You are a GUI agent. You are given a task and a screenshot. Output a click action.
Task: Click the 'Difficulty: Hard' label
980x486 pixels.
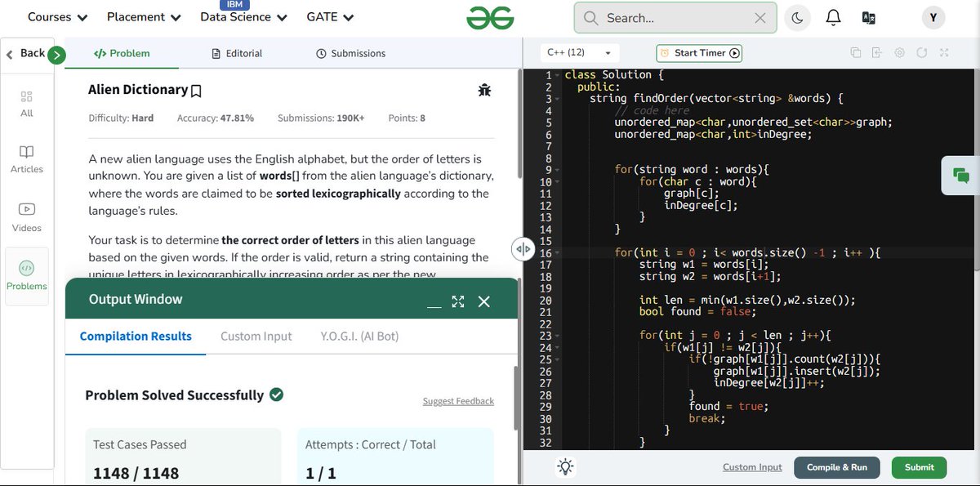point(121,118)
